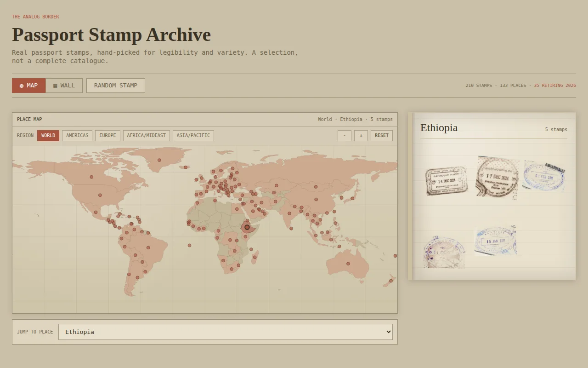This screenshot has height=368, width=588.
Task: Select the Iceland map marker
Action: tap(186, 167)
